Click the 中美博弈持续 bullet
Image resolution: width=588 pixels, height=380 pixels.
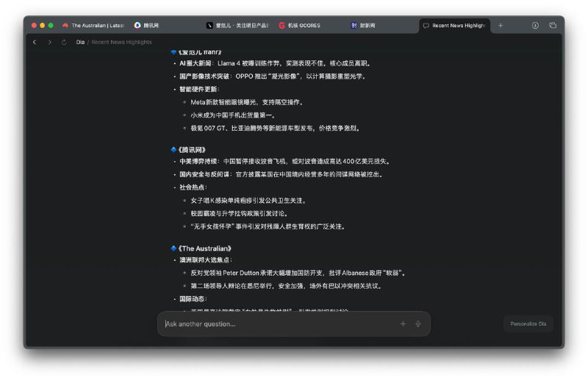tap(286, 161)
